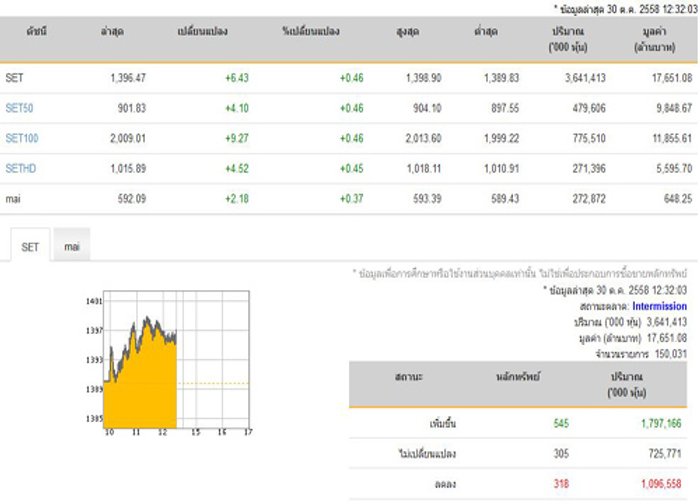
Task: Click the Intermission market status text
Action: click(659, 306)
